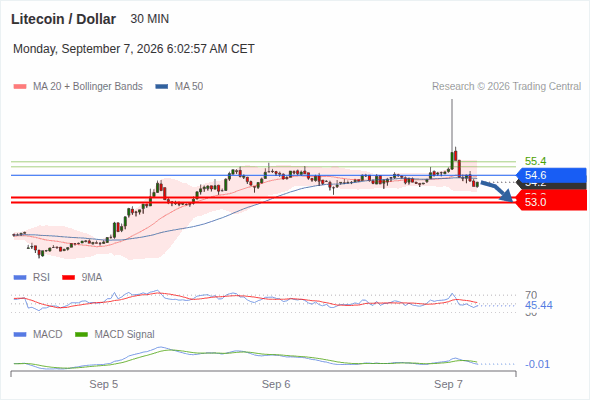Click the tall spike candlestick wick
The image size is (590, 400).
pos(452,125)
